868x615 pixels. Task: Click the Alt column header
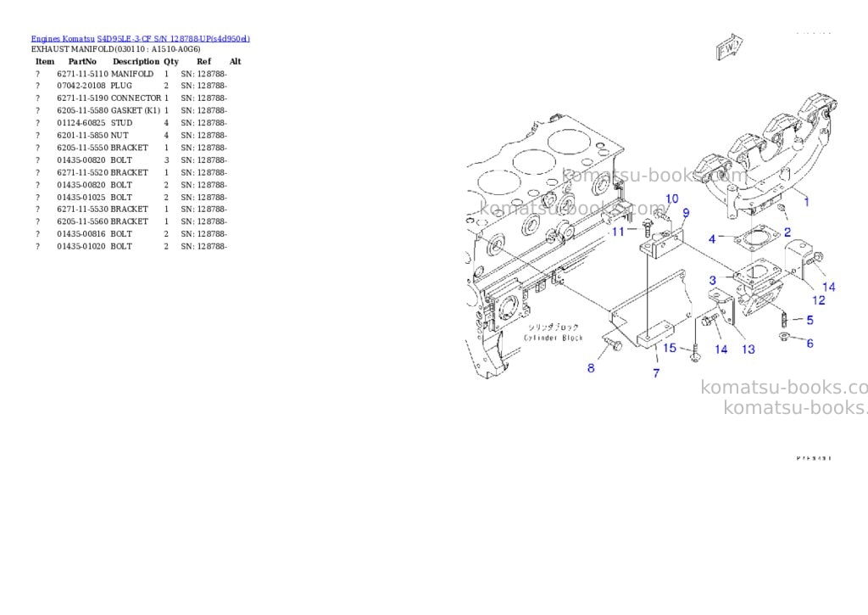(236, 61)
